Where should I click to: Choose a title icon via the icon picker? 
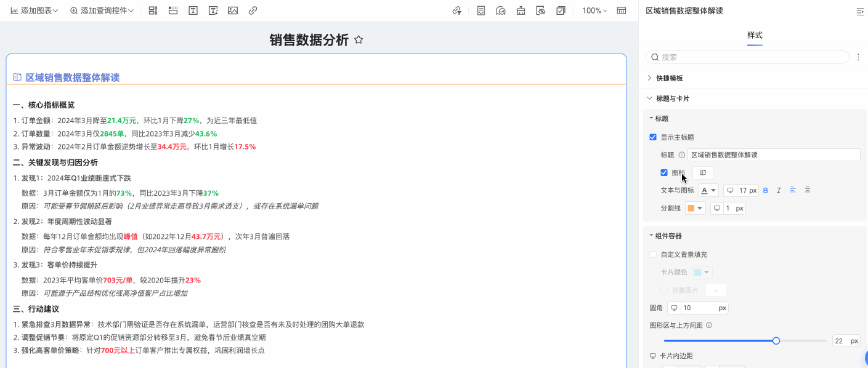[703, 173]
